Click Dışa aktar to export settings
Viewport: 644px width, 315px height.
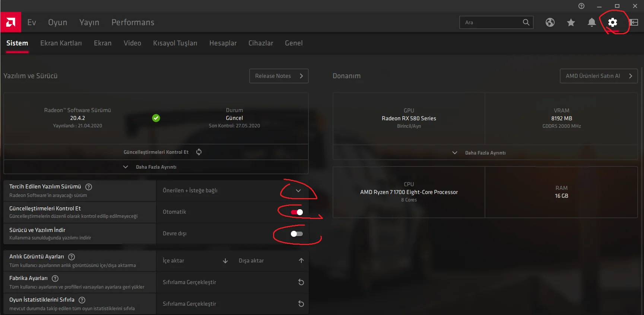click(x=251, y=261)
